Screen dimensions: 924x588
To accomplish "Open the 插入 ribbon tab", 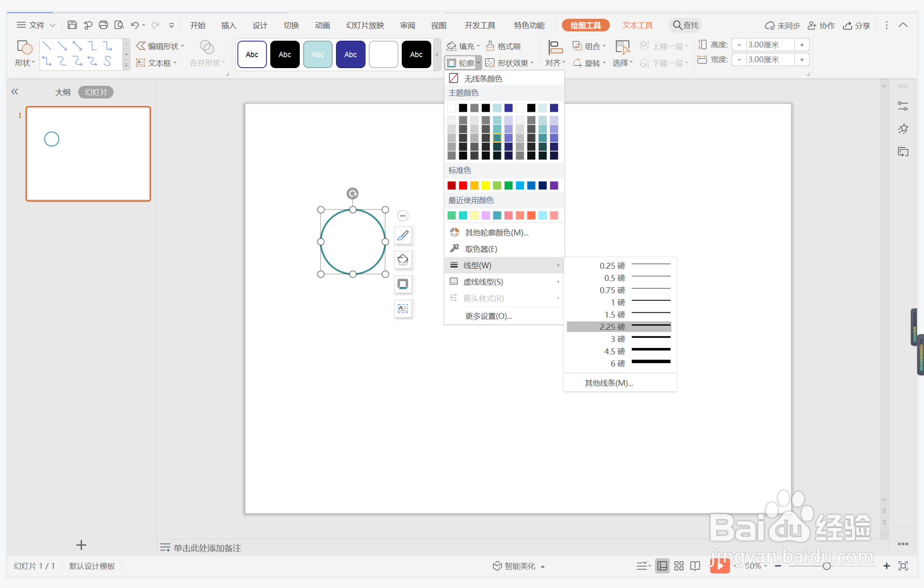I will [228, 25].
